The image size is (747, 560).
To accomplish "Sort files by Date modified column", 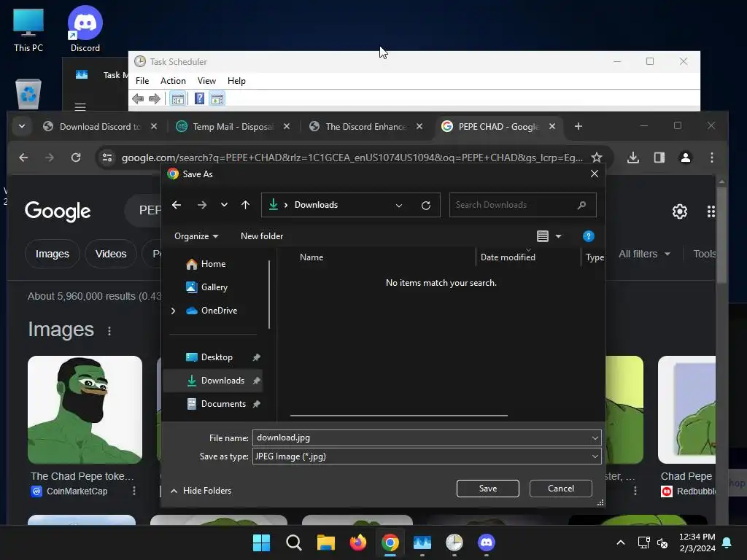I will click(508, 257).
